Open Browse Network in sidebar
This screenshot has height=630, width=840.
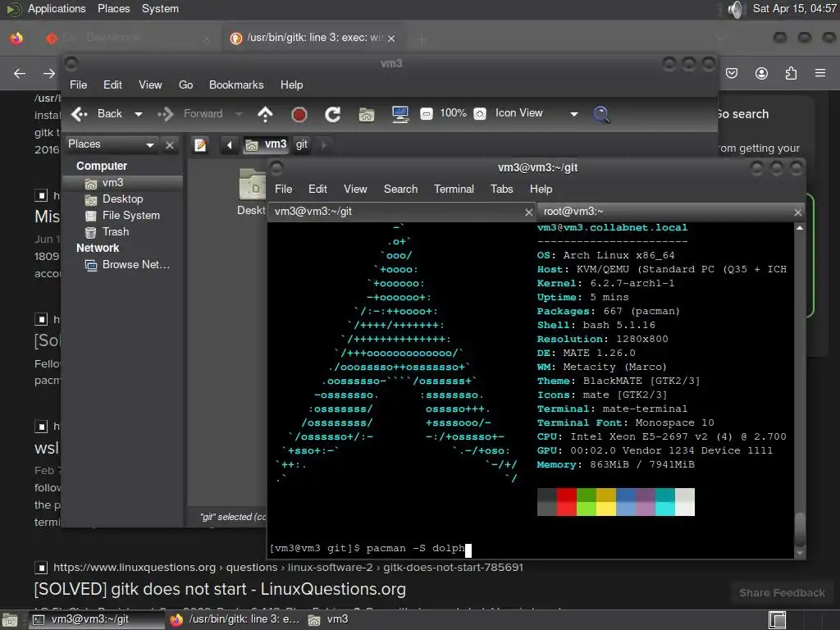click(122, 265)
